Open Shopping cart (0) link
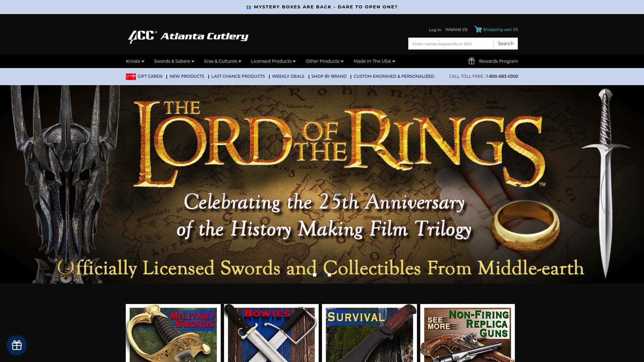 (x=500, y=29)
